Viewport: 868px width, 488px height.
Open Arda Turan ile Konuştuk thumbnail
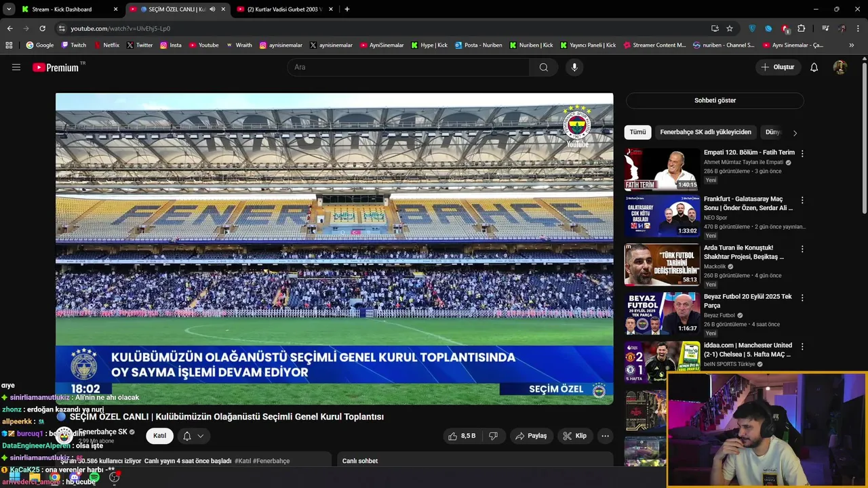tap(662, 265)
